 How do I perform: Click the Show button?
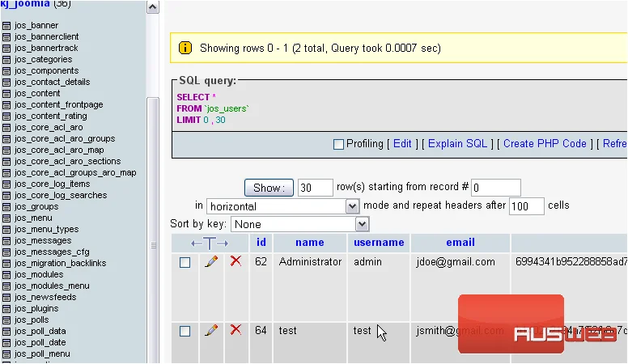click(269, 188)
